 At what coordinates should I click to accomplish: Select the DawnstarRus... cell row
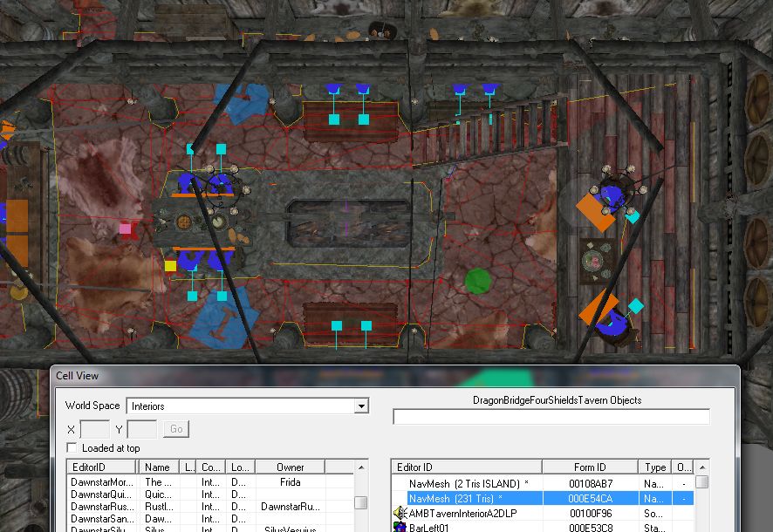[210, 507]
